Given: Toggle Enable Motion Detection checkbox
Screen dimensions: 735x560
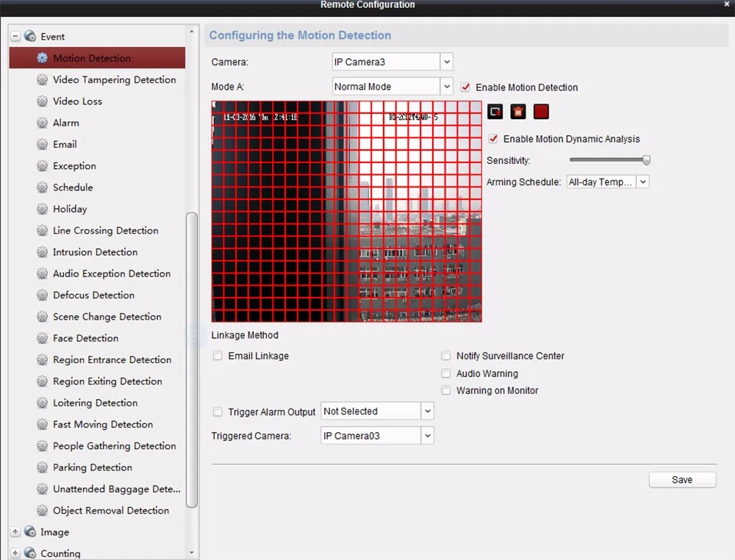Looking at the screenshot, I should [465, 87].
